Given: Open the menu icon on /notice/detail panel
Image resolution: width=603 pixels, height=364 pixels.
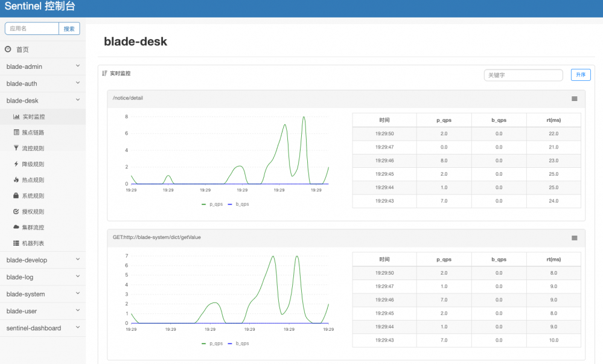Looking at the screenshot, I should 574,98.
